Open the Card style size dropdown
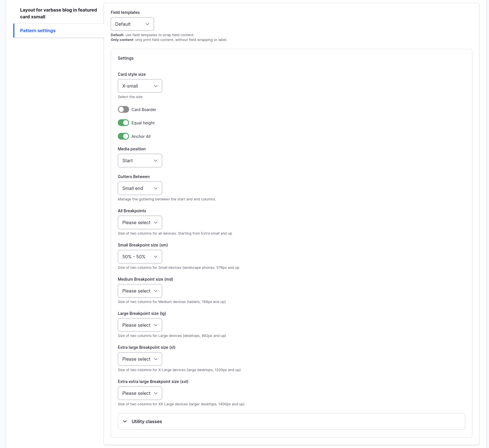Screen dimensions: 489x448 [140, 86]
